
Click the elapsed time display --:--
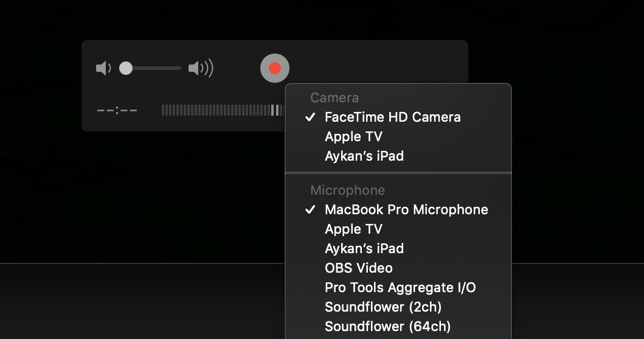coord(117,110)
